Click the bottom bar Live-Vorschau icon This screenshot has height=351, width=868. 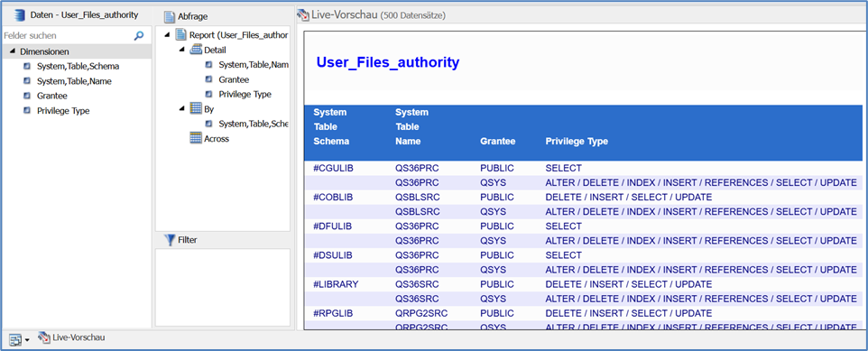point(43,337)
